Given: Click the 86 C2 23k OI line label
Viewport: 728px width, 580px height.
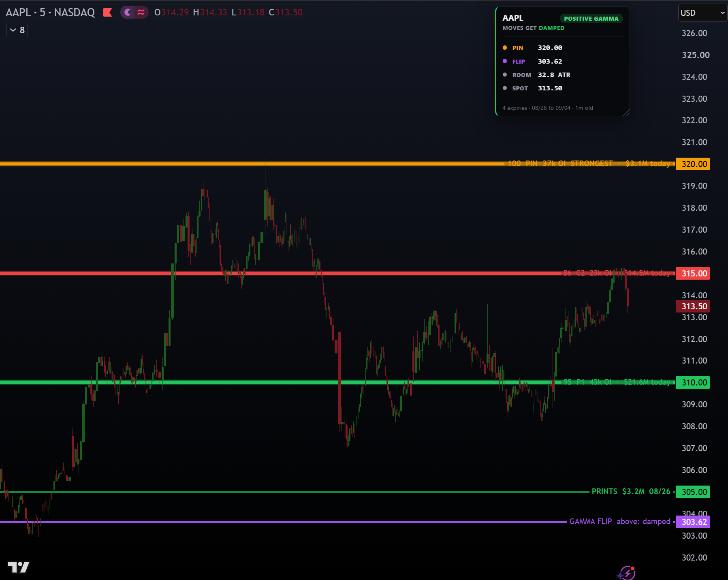Looking at the screenshot, I should coord(587,273).
